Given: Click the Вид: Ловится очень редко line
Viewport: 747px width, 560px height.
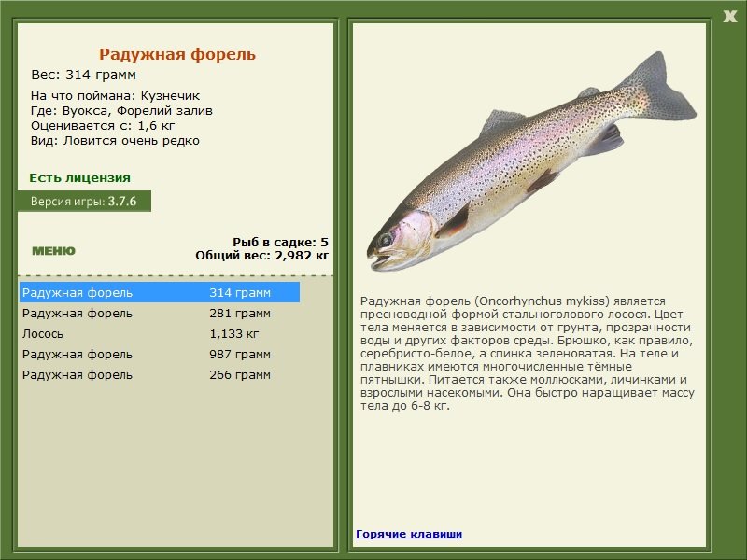Looking at the screenshot, I should click(115, 141).
